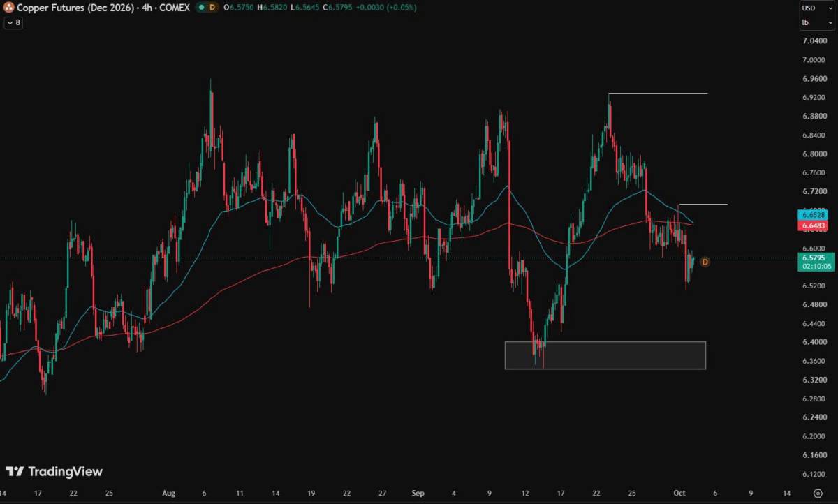Click the Copper Futures (Dec 2026) symbol title
838x504 pixels.
tap(75, 8)
